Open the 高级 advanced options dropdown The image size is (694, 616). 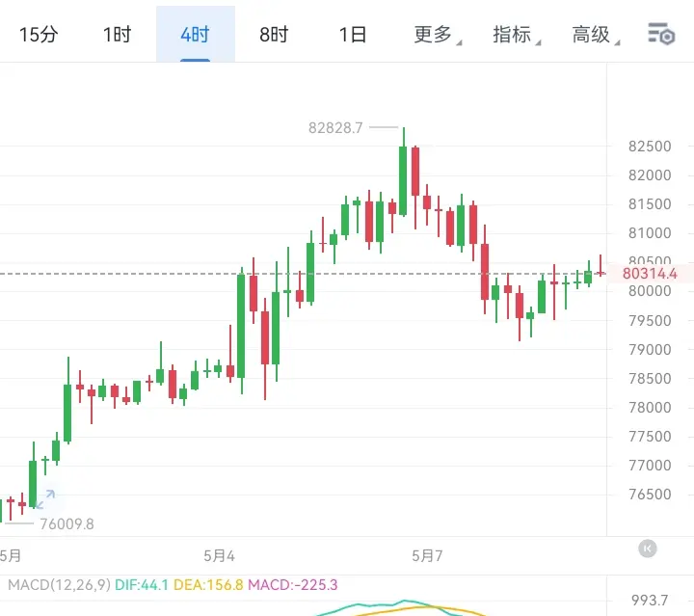pyautogui.click(x=596, y=35)
